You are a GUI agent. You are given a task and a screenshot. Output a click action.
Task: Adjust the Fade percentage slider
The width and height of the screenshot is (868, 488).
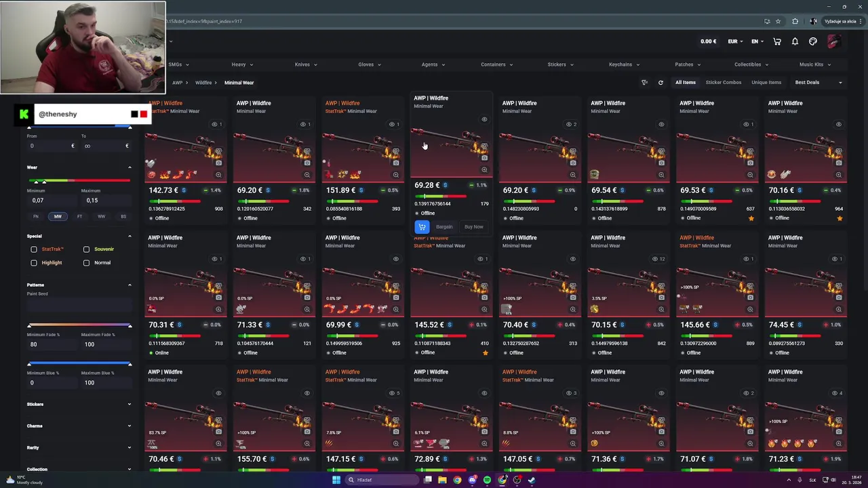tap(79, 326)
